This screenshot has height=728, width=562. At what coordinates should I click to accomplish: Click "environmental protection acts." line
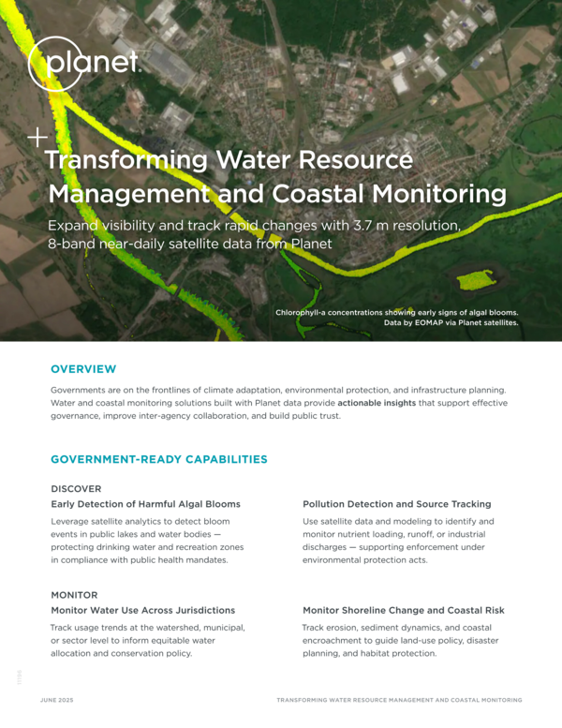point(364,560)
